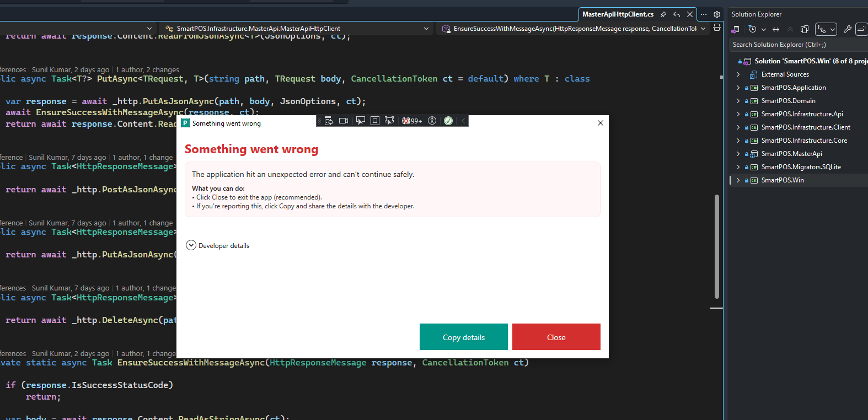Toggle Display Layout Adorners in debug toolbar
The height and width of the screenshot is (420, 868).
(x=375, y=121)
